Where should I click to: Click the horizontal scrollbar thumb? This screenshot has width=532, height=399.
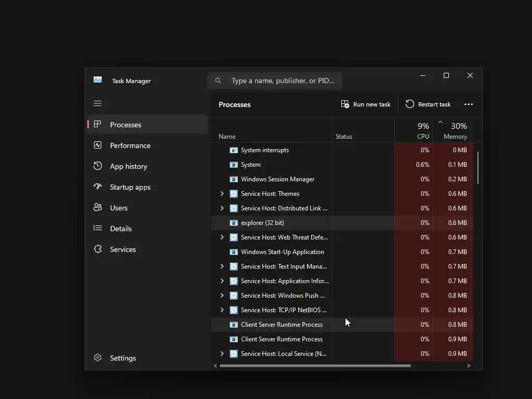coord(315,366)
